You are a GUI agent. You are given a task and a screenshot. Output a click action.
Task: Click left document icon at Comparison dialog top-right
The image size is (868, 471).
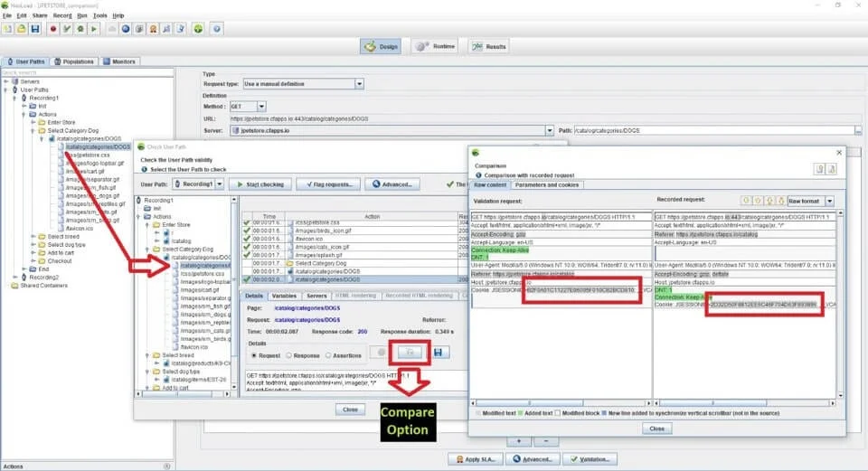(819, 169)
